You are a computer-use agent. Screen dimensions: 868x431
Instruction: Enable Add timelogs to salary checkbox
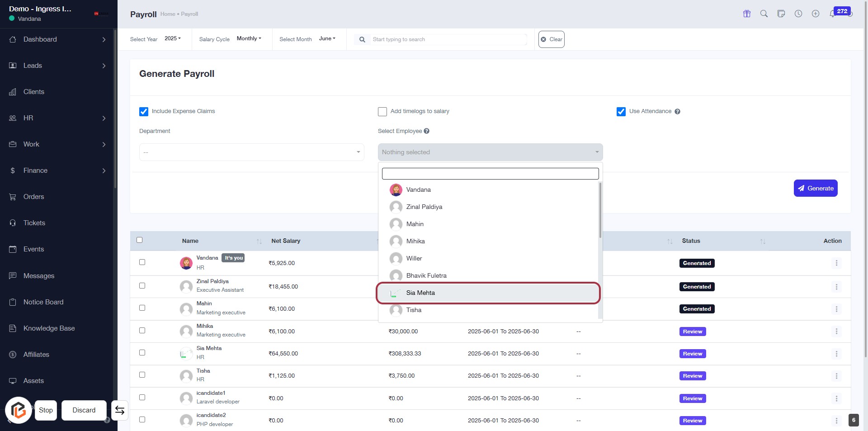[382, 112]
